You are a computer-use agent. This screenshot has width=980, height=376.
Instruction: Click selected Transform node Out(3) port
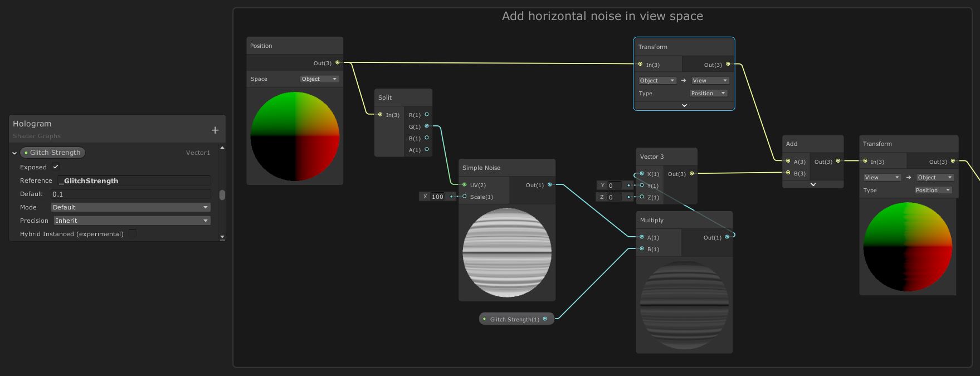[728, 64]
